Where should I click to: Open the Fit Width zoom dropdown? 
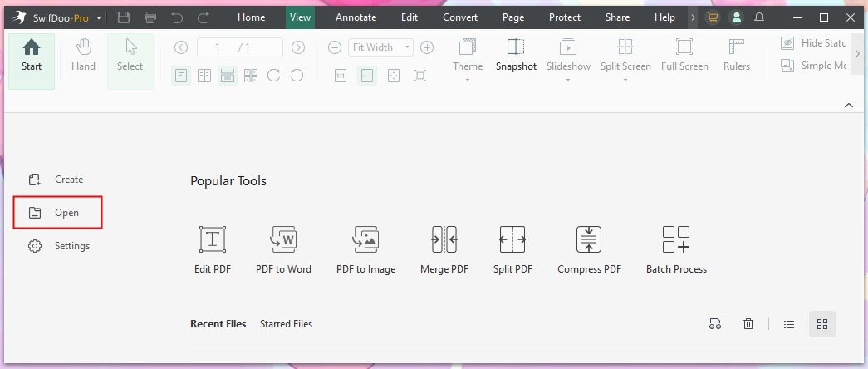[380, 47]
